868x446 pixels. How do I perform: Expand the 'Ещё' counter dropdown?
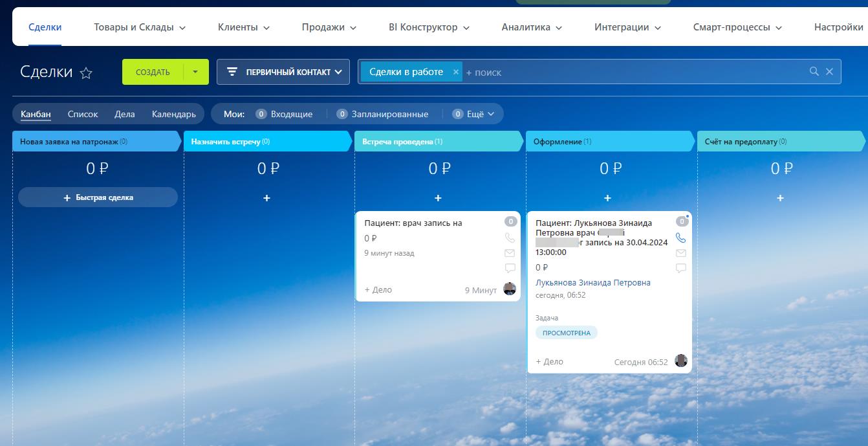coord(477,114)
